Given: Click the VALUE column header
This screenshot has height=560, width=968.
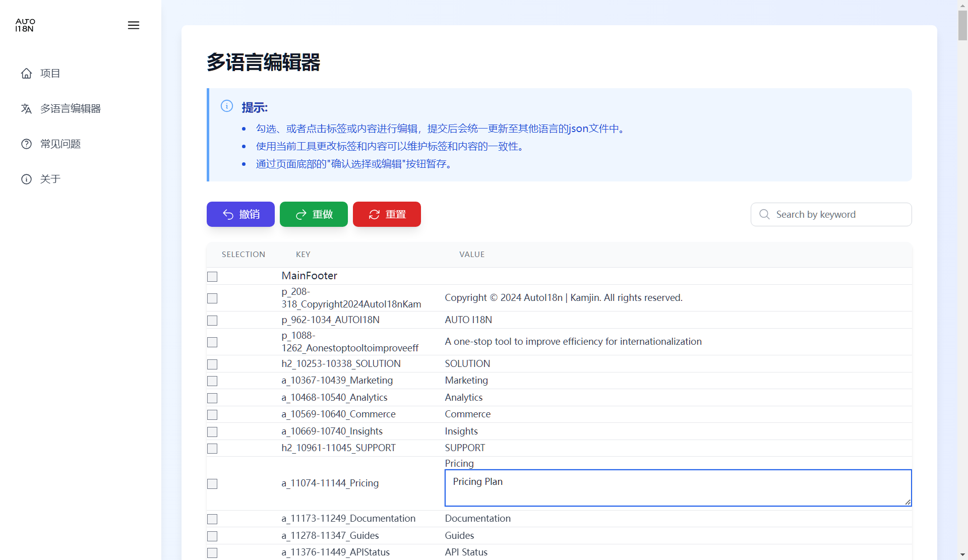Looking at the screenshot, I should coord(472,255).
